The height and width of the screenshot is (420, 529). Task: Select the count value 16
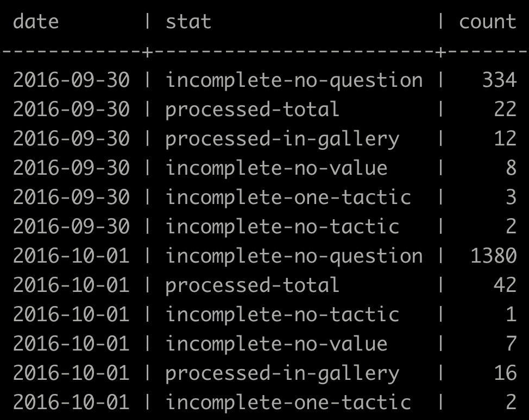pos(505,373)
